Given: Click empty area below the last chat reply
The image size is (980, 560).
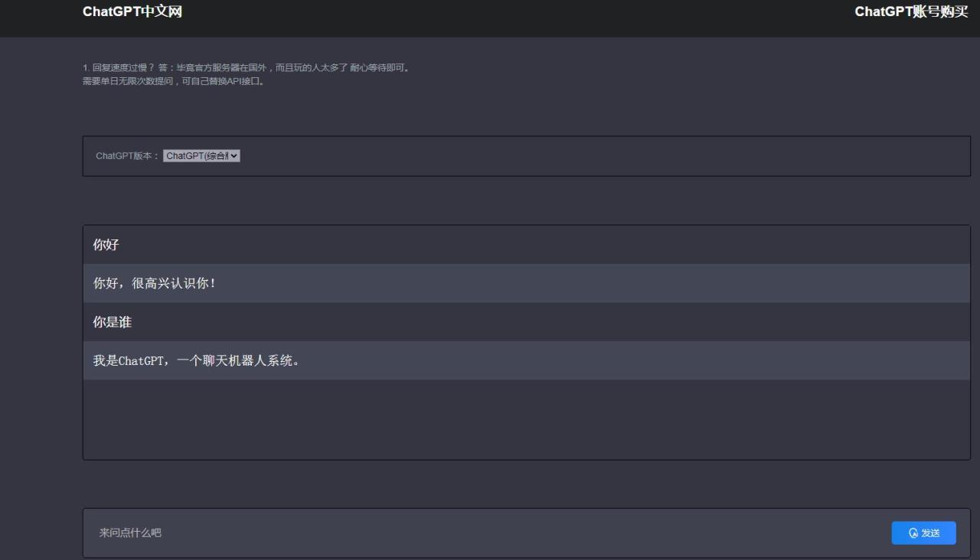Looking at the screenshot, I should (526, 419).
